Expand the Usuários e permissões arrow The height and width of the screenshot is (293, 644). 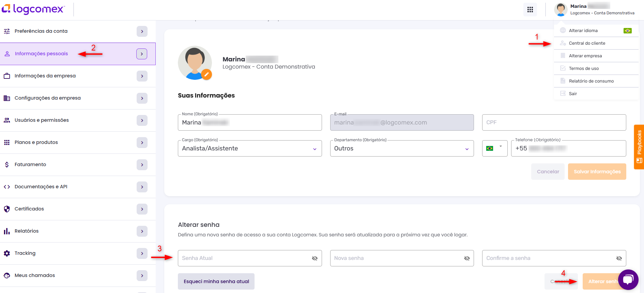pos(142,120)
